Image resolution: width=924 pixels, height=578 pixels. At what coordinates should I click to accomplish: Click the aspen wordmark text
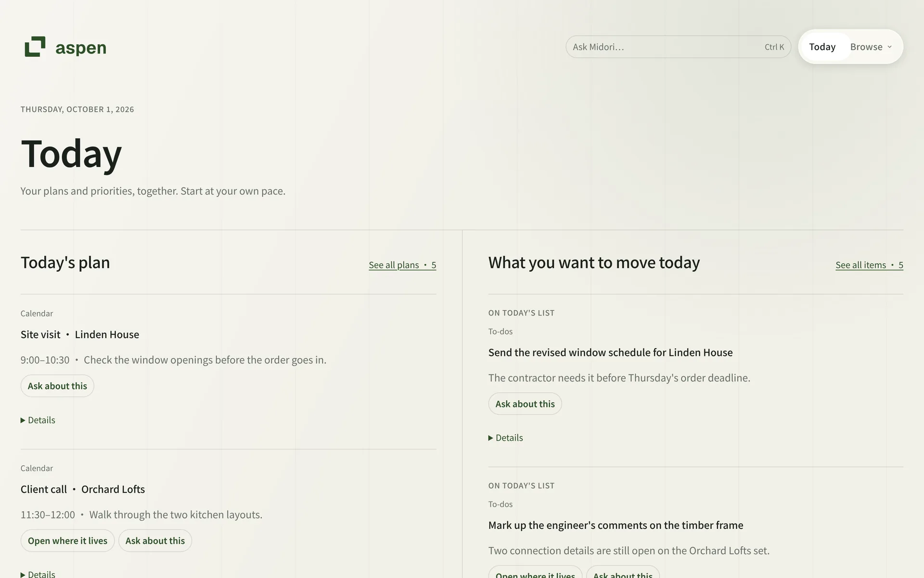click(x=81, y=48)
